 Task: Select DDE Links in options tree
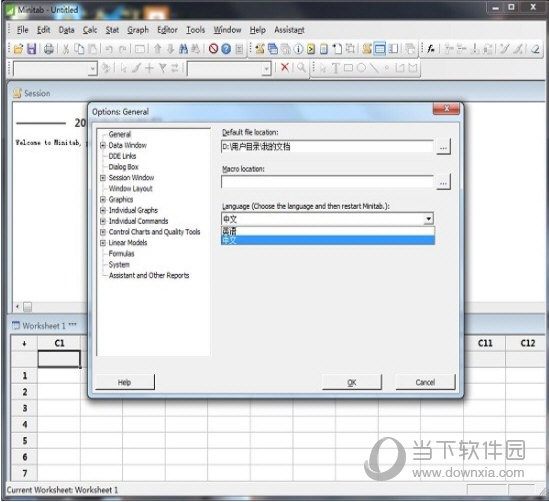[122, 156]
